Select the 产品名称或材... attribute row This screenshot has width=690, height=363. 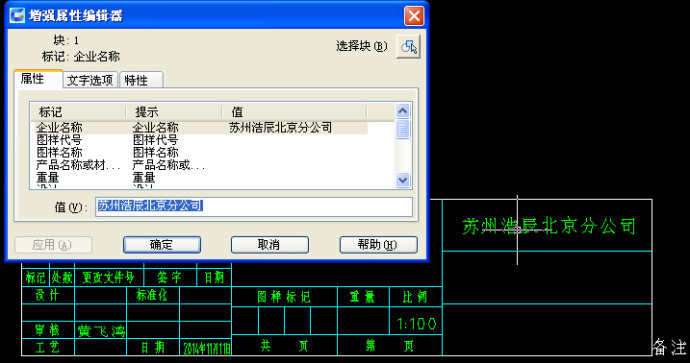coord(201,165)
